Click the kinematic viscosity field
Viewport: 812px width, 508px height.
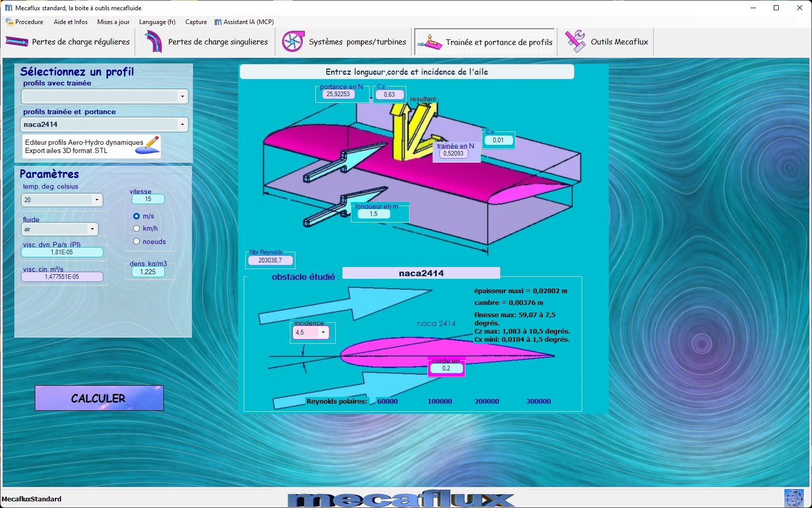click(62, 277)
